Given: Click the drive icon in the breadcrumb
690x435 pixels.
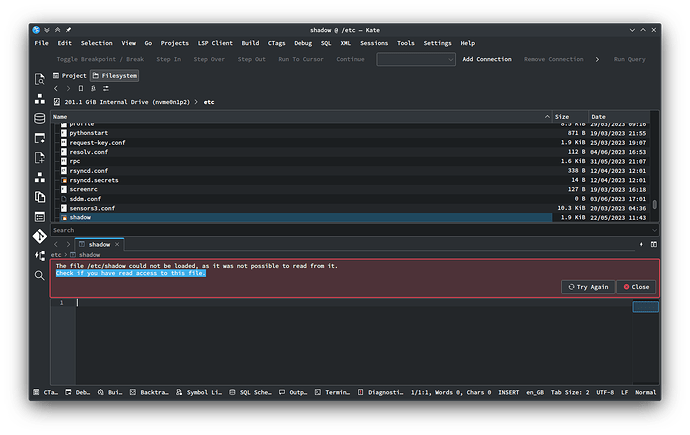Looking at the screenshot, I should pos(57,102).
